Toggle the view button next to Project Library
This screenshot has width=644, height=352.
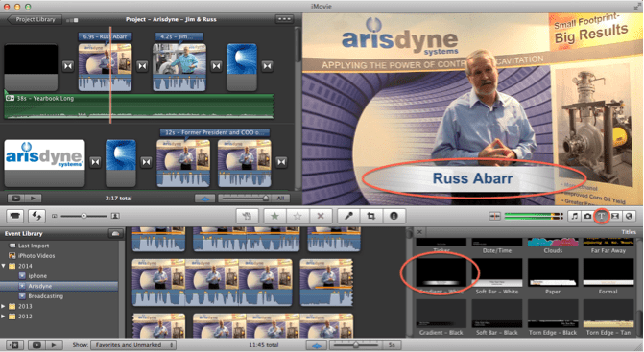72,20
